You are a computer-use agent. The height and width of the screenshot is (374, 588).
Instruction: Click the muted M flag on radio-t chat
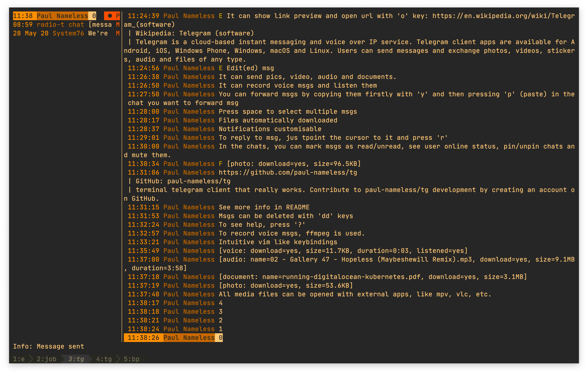pos(118,25)
